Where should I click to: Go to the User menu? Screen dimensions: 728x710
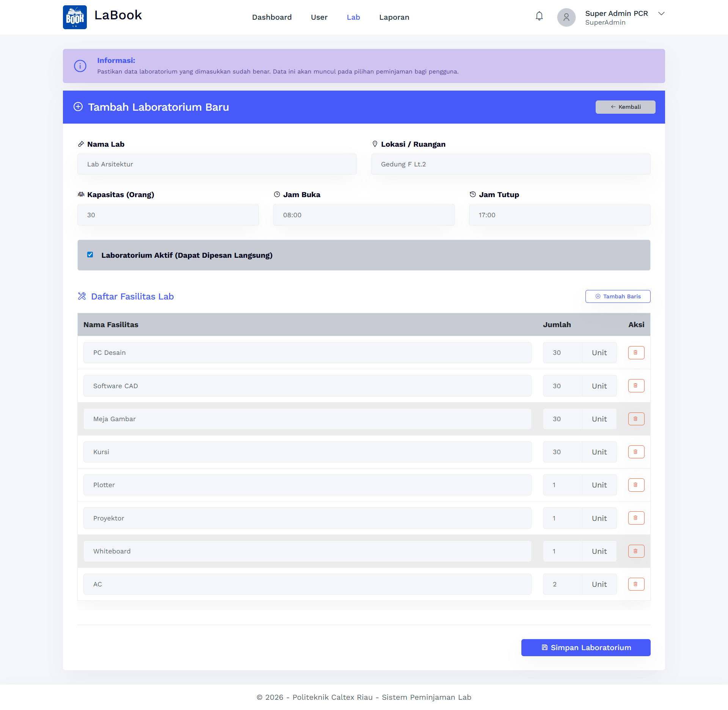(x=319, y=17)
